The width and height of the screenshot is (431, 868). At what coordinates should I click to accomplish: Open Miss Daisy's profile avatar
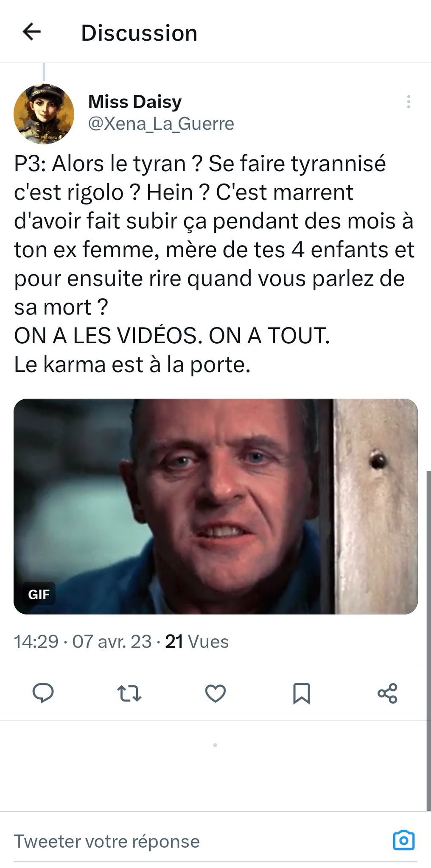coord(44,114)
